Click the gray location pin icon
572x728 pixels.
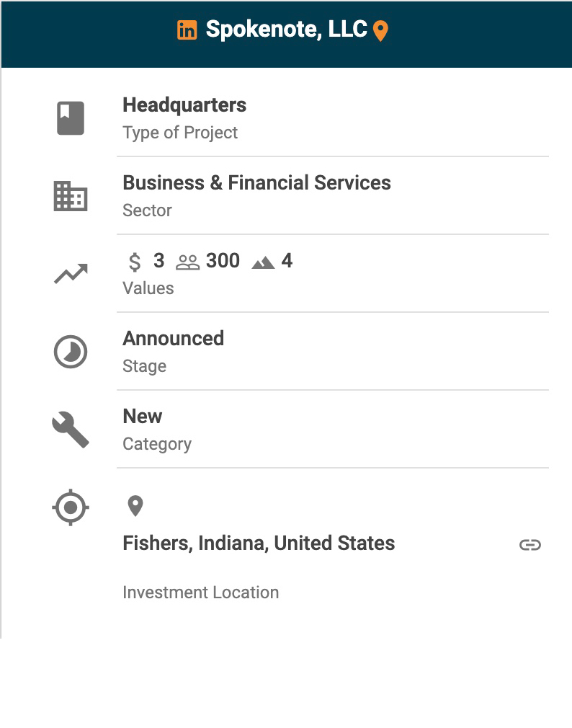[x=135, y=506]
